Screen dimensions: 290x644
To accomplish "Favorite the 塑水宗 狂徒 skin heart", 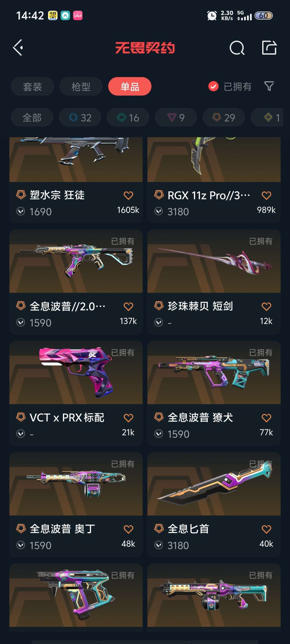I will pos(128,195).
